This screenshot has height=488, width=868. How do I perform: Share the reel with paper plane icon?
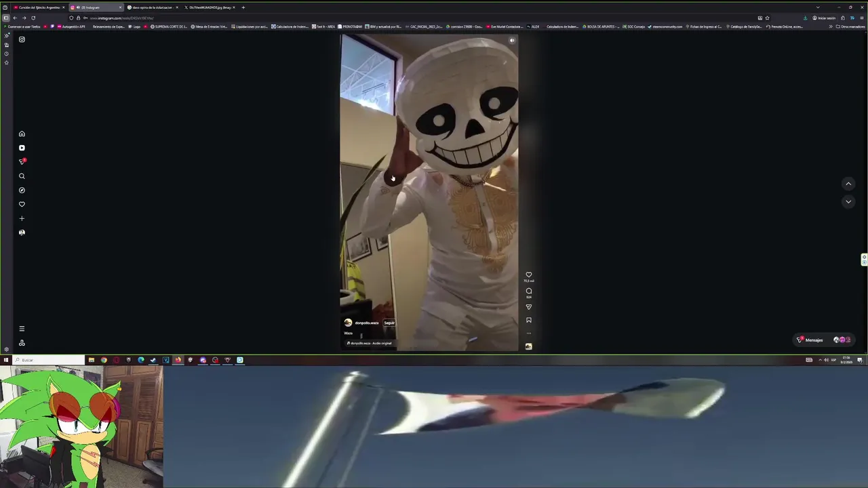(x=529, y=307)
